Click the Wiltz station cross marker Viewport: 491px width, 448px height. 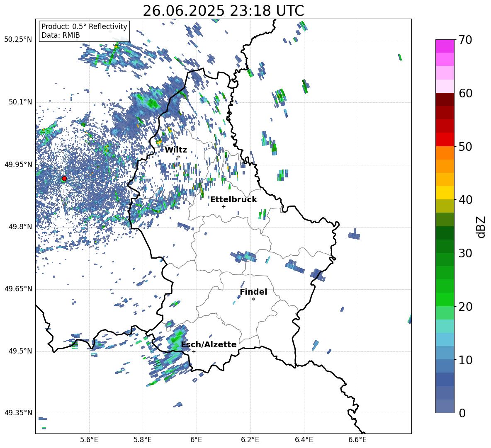pos(178,157)
